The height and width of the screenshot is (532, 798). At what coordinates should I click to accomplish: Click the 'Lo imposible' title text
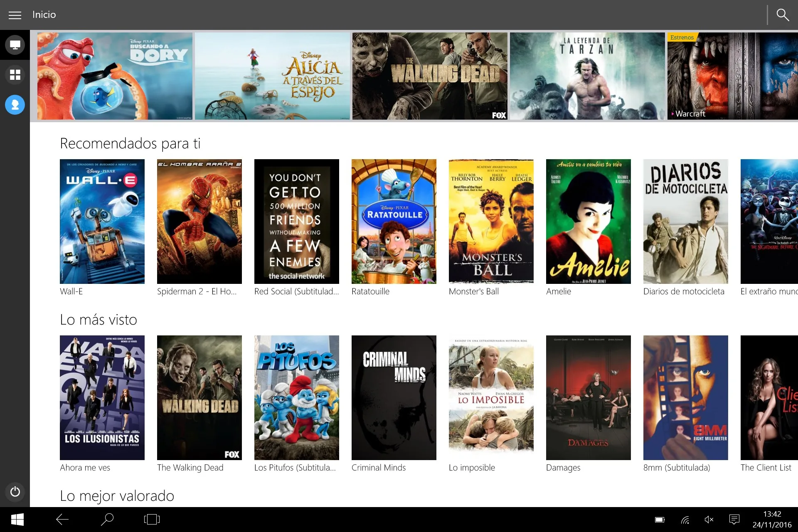point(472,468)
